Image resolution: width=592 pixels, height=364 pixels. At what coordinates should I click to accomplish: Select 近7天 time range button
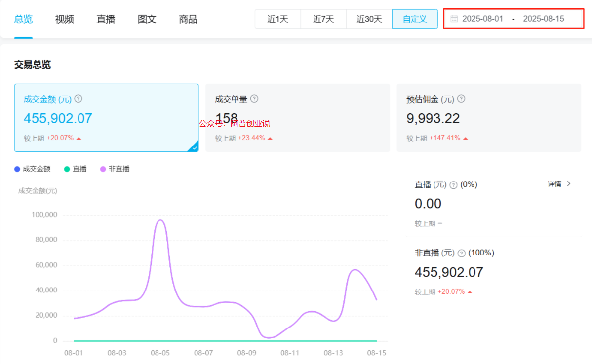coord(323,19)
